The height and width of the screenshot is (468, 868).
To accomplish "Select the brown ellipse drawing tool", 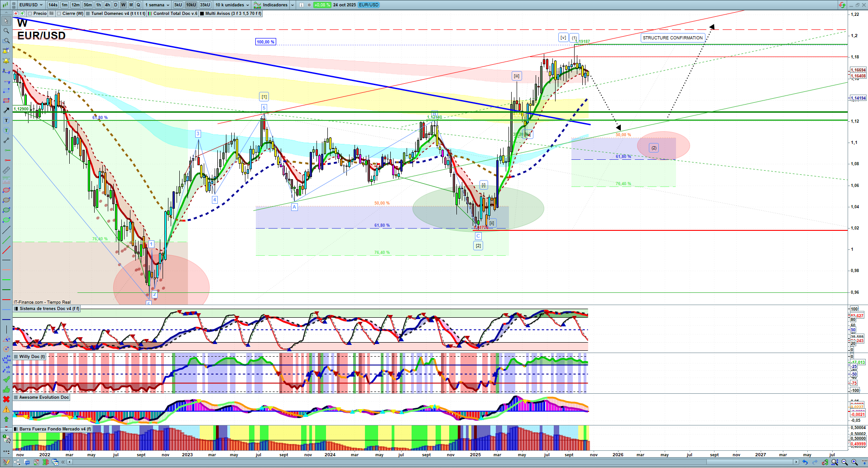I will [x=6, y=200].
